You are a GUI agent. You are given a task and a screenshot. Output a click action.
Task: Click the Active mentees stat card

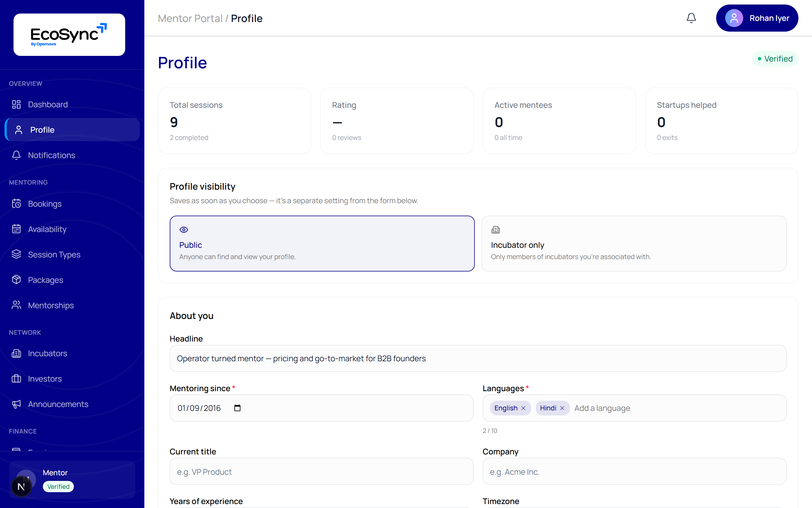click(x=559, y=121)
